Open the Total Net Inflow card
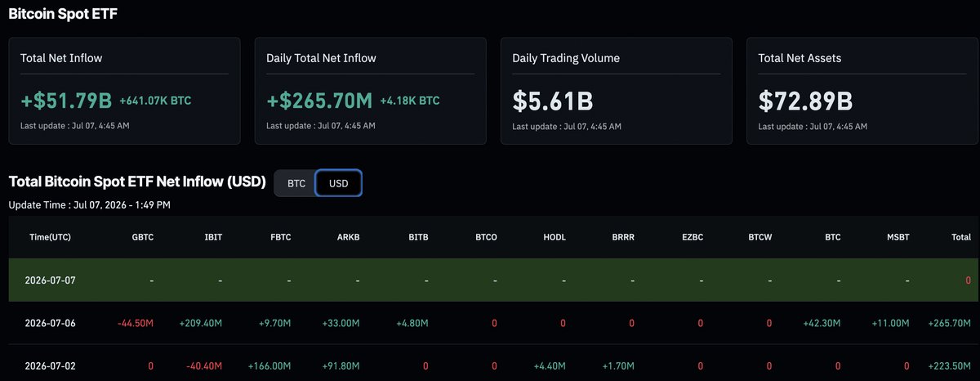 pos(125,91)
